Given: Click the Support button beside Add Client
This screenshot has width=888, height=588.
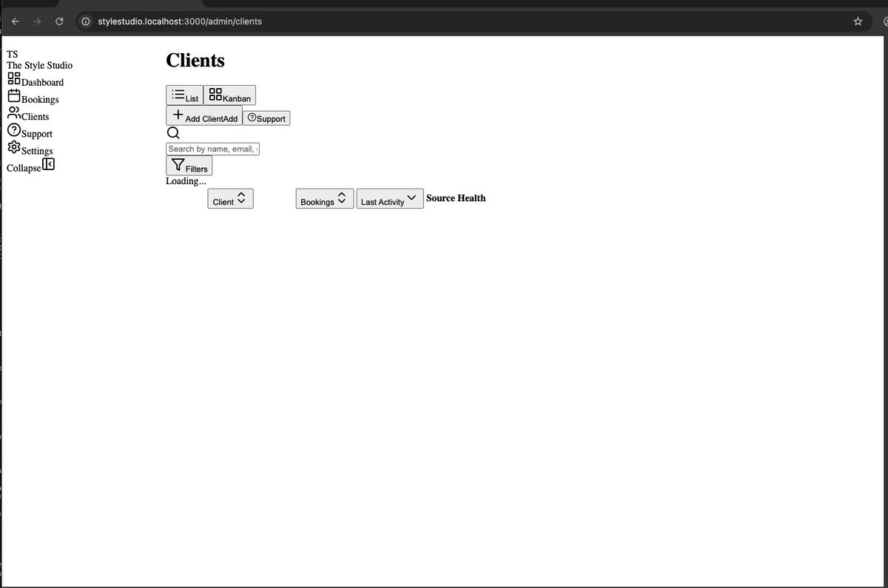Looking at the screenshot, I should coord(266,118).
